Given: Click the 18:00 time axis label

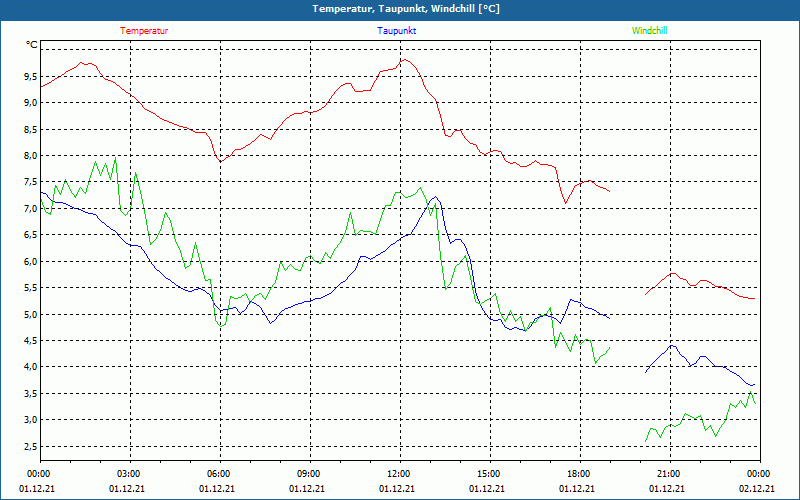Looking at the screenshot, I should click(x=580, y=474).
